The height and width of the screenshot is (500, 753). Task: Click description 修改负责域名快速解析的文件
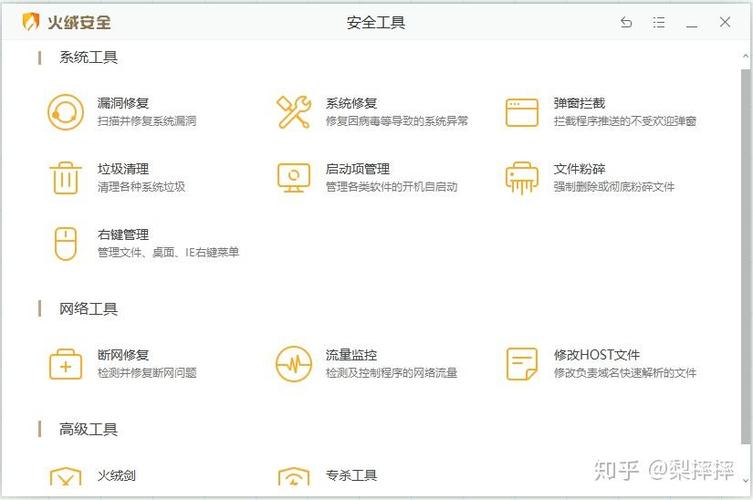pyautogui.click(x=625, y=373)
